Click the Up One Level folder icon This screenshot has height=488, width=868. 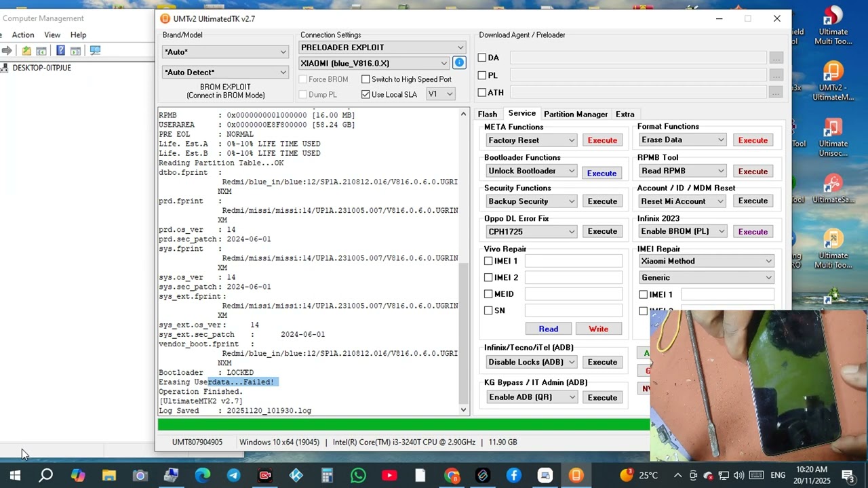[26, 51]
